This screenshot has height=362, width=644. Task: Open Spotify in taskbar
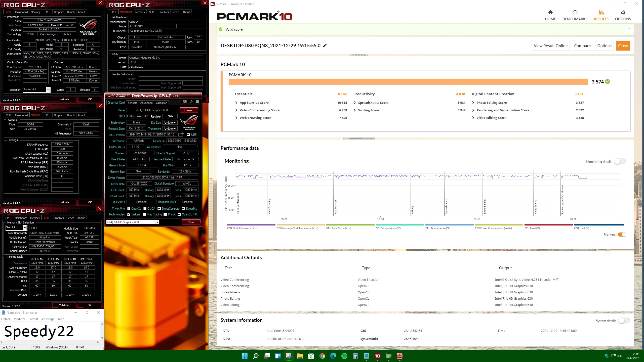344,356
